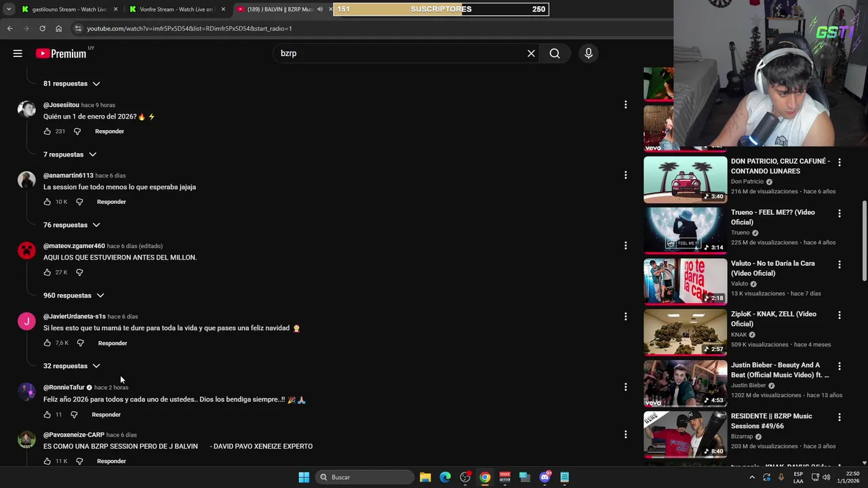Expand the 81 respuestas thread
The image size is (868, 488).
click(72, 83)
